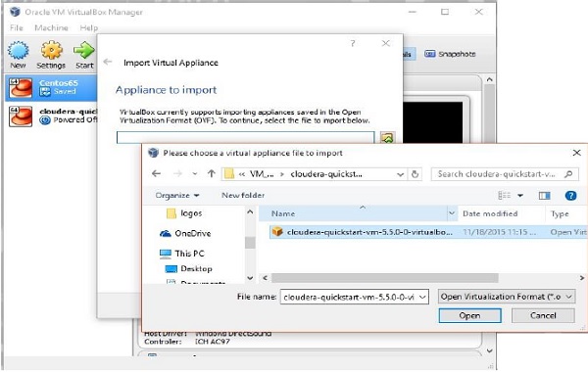
Task: Change the file view layout icon
Action: (x=504, y=195)
